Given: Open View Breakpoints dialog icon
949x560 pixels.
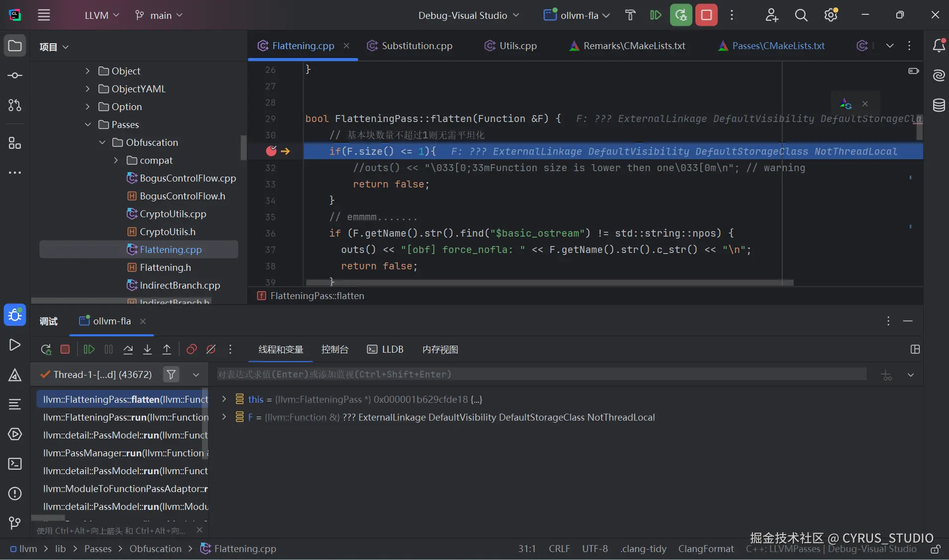Looking at the screenshot, I should click(192, 350).
